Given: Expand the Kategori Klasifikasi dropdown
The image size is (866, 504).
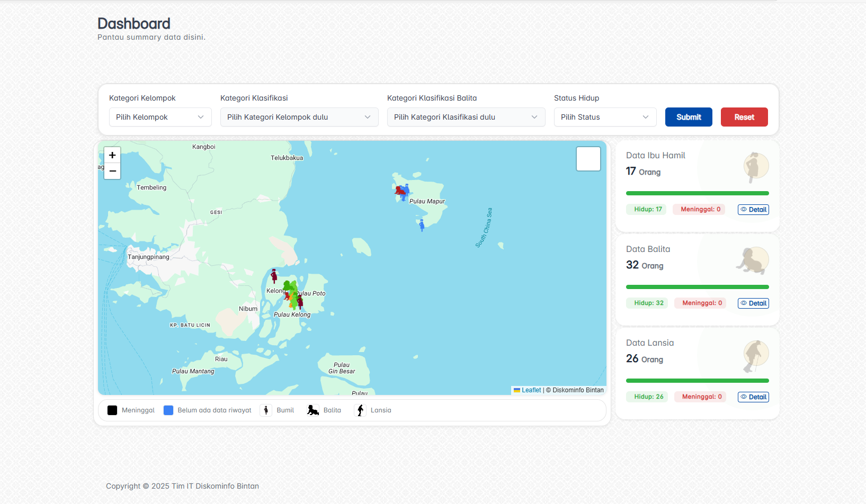Looking at the screenshot, I should click(299, 117).
